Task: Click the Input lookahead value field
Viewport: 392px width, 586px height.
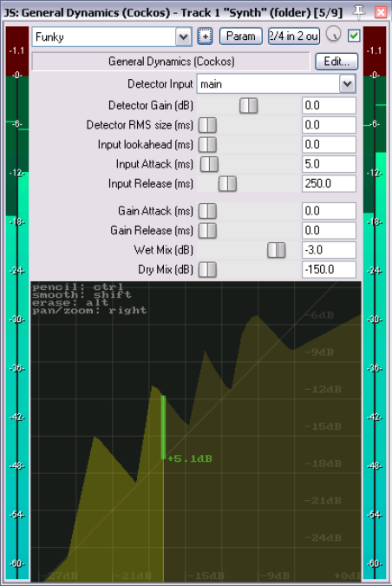Action: 329,145
